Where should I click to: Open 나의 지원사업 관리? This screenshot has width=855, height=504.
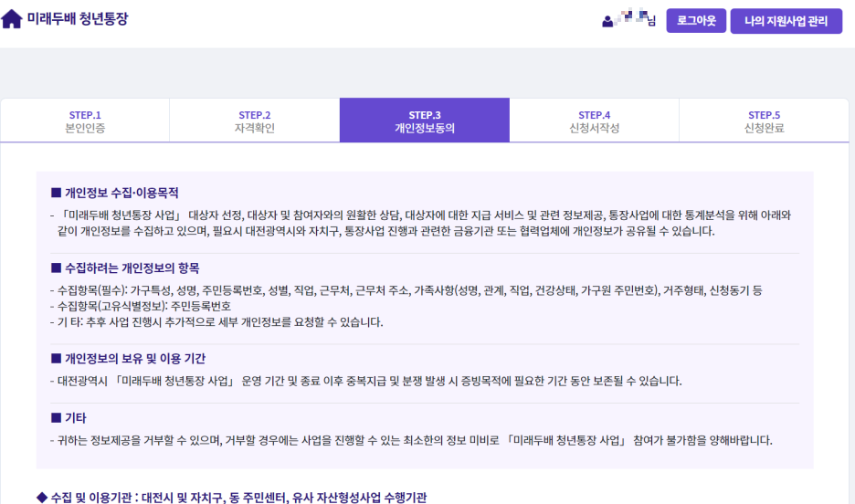[x=786, y=21]
